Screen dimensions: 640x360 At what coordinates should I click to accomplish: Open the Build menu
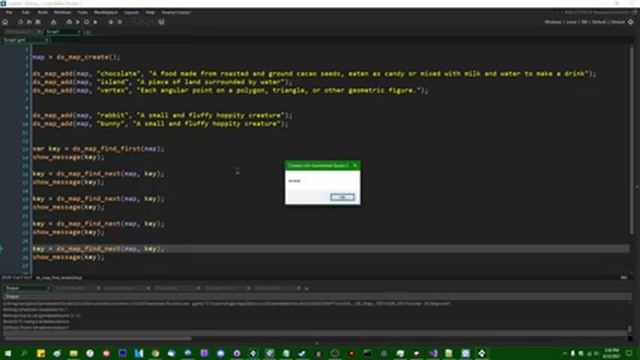click(x=42, y=13)
